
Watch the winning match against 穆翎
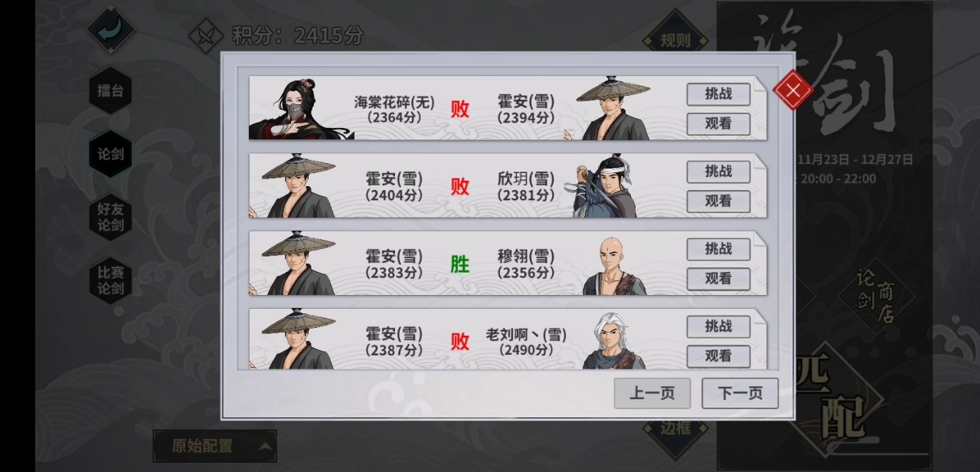[x=717, y=279]
